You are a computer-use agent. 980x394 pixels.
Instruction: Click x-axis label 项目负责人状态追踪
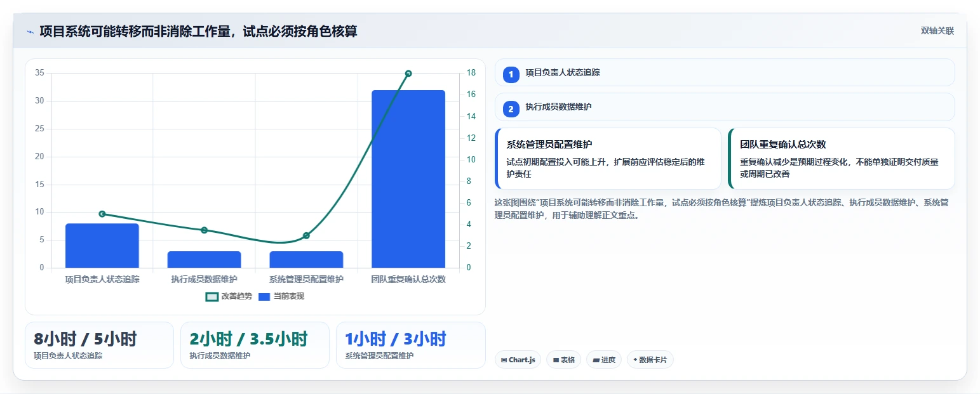point(102,279)
